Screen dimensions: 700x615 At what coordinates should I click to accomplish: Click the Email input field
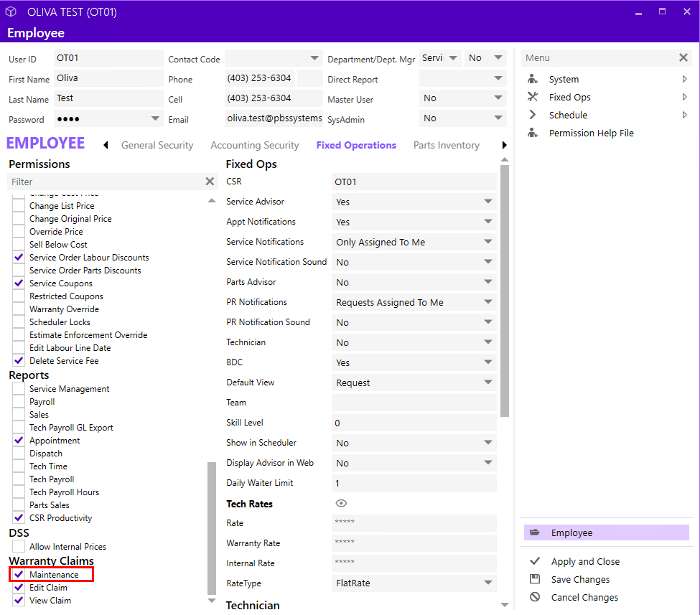click(x=274, y=118)
